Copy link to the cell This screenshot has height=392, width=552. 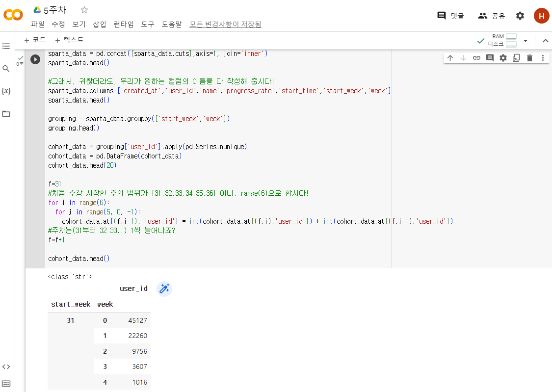[476, 58]
